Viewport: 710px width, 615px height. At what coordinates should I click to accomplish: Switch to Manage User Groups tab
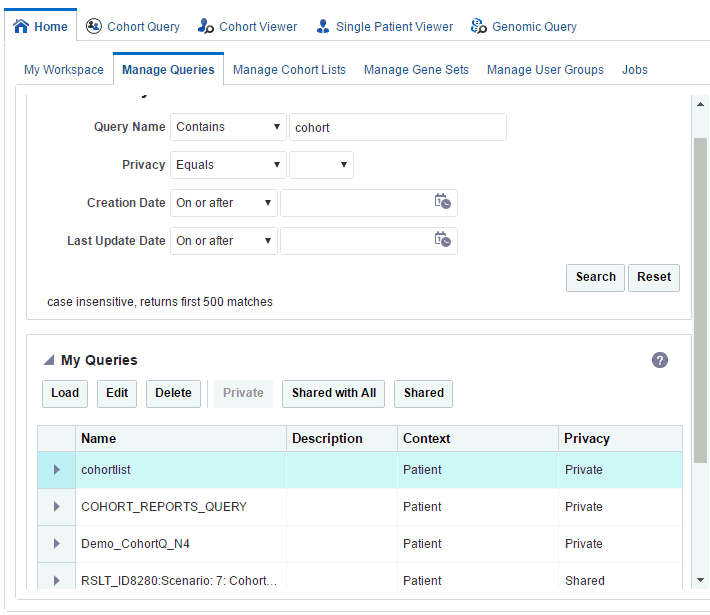coord(545,70)
